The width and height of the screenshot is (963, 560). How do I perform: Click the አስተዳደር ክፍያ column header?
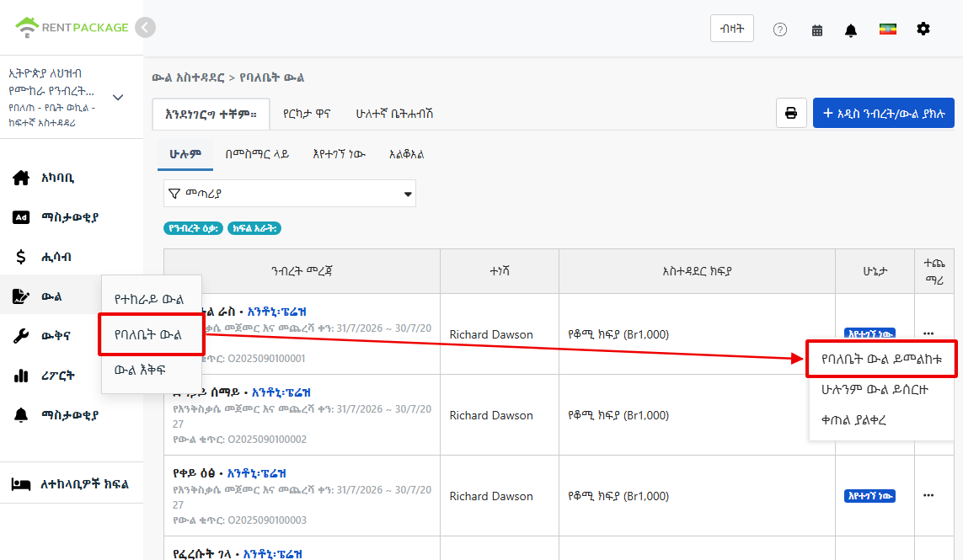point(697,271)
